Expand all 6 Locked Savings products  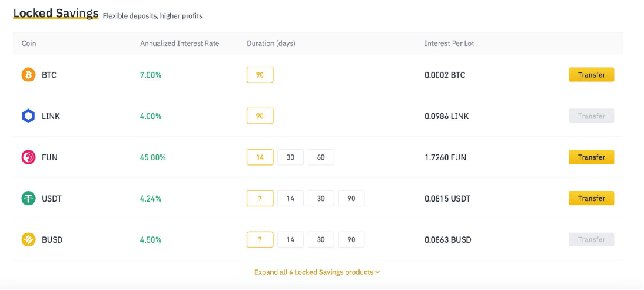(x=314, y=272)
